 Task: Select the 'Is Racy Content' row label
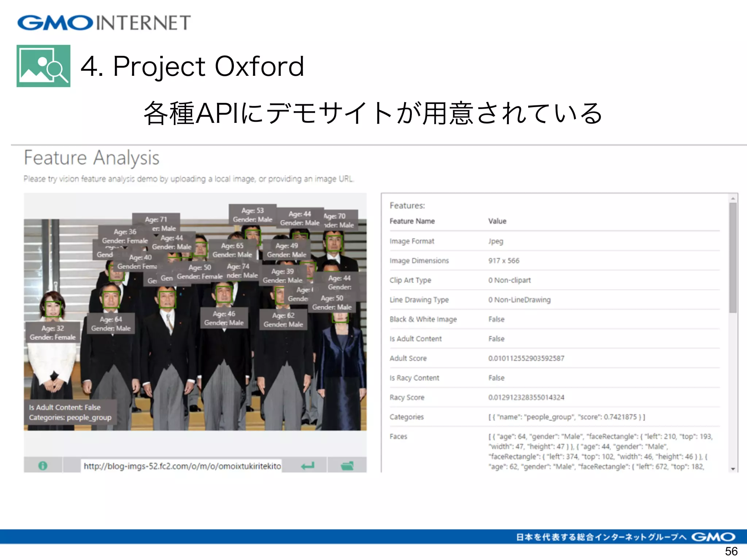click(414, 378)
